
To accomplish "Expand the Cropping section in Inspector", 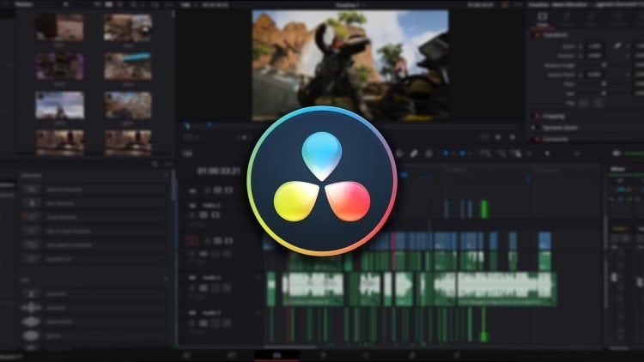I will click(x=558, y=114).
